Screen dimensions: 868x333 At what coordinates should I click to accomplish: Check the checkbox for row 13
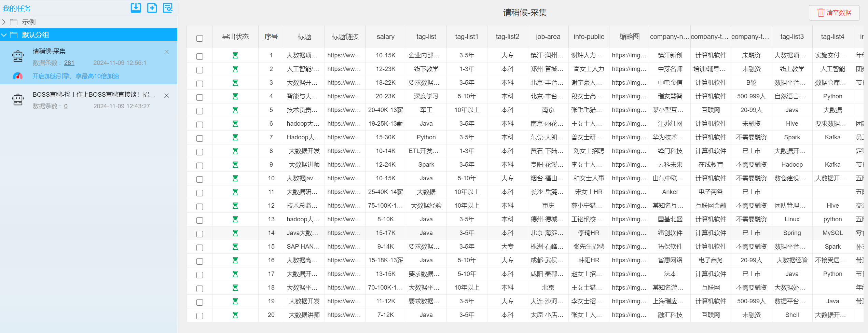point(200,220)
